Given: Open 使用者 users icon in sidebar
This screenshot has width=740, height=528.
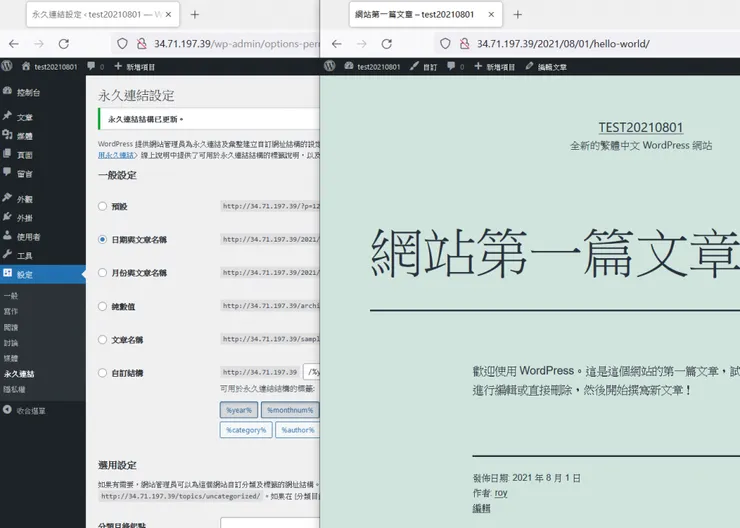Looking at the screenshot, I should click(x=7, y=235).
